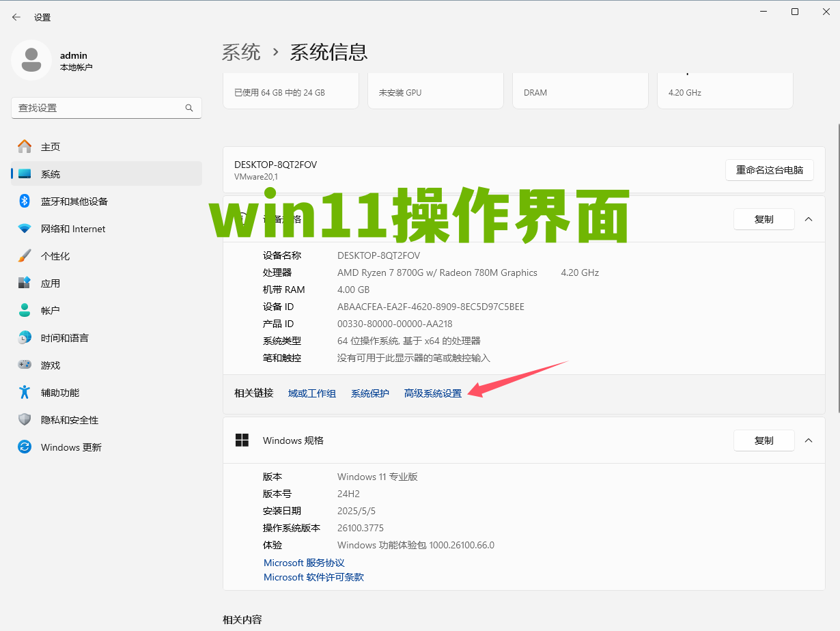The width and height of the screenshot is (840, 631).
Task: Click the Home (主页) house icon
Action: click(x=25, y=146)
